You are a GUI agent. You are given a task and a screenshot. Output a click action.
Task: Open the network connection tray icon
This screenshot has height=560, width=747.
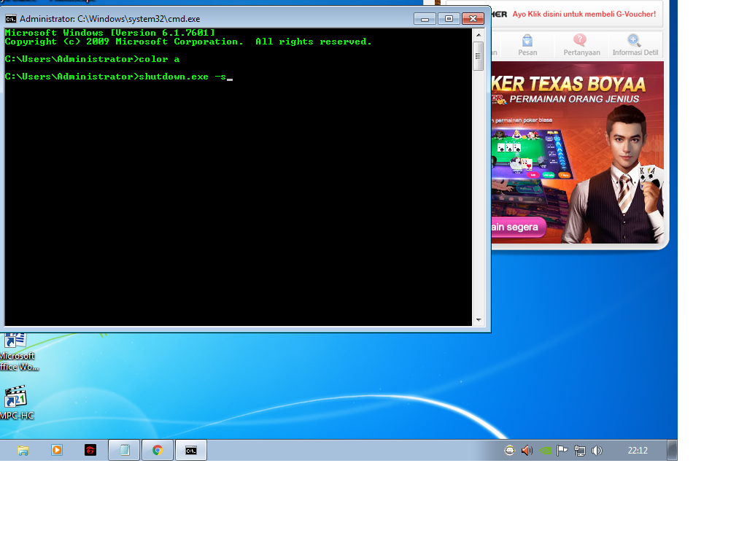pyautogui.click(x=579, y=450)
